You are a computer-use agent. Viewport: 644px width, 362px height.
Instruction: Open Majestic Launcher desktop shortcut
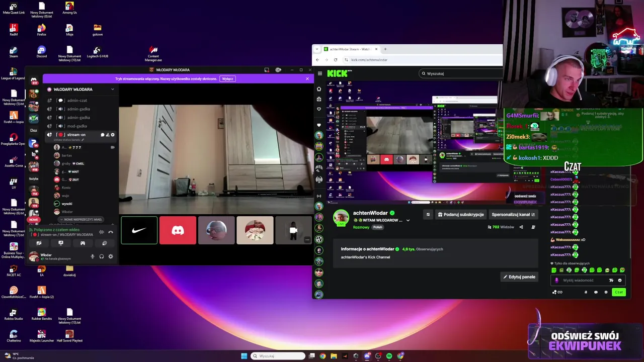point(41,336)
